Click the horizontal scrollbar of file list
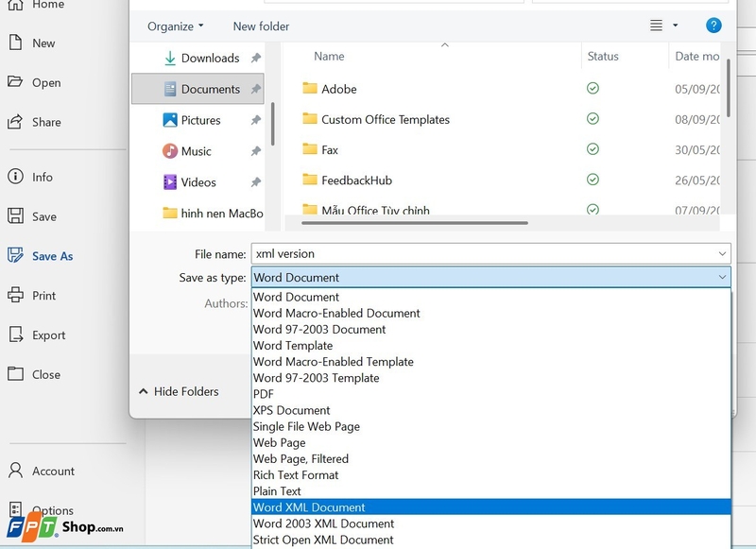Screen dimensions: 756x549 415,223
